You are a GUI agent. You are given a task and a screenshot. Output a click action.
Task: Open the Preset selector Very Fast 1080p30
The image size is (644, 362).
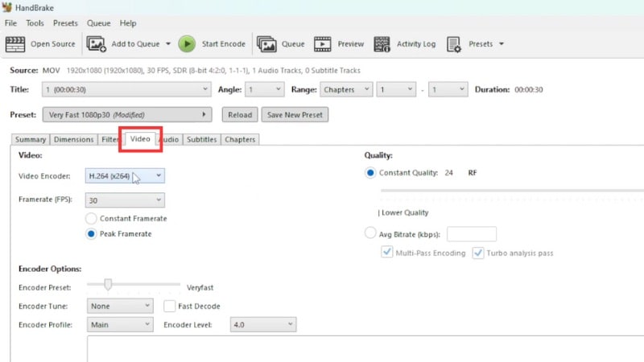pos(127,115)
